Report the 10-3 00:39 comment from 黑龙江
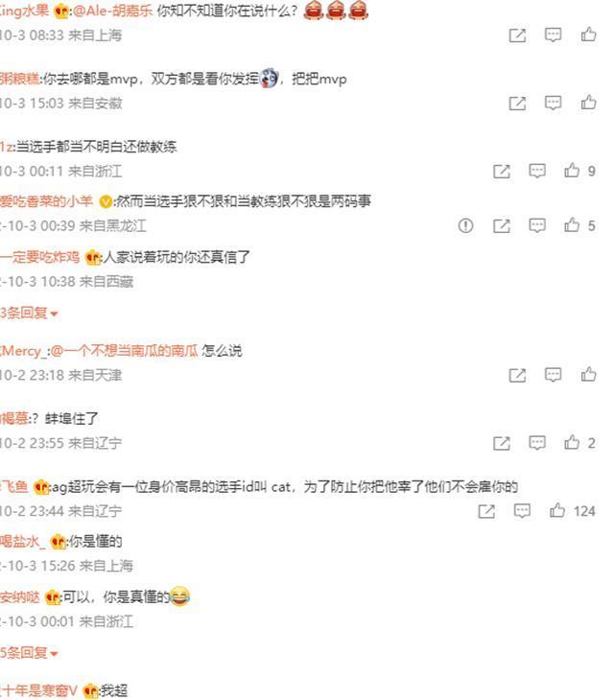Viewport: 614px width, 700px height. [x=465, y=225]
